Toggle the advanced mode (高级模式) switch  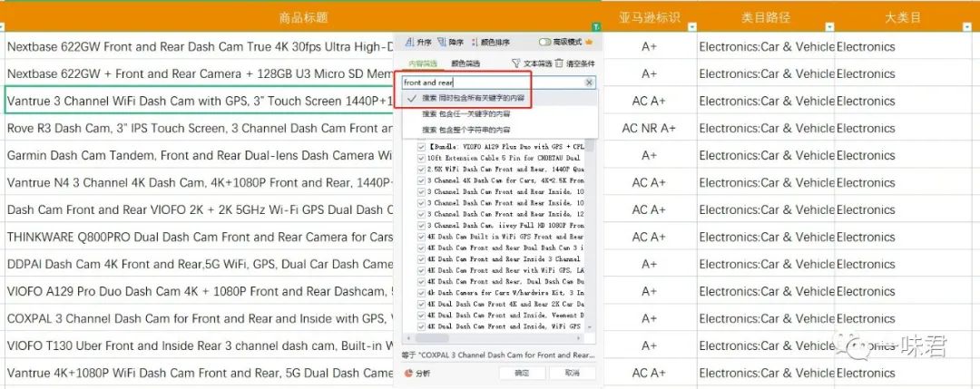(x=545, y=43)
